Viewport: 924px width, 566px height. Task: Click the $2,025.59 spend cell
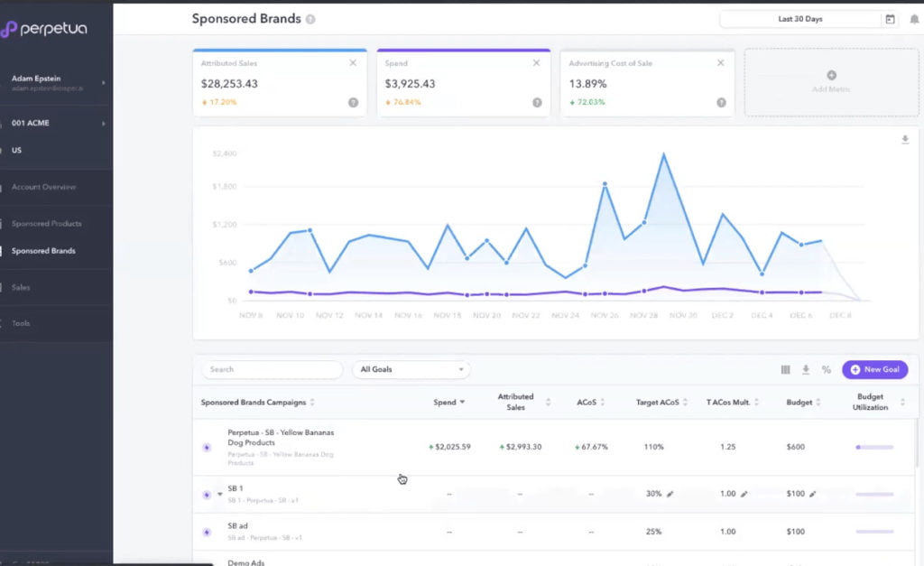pos(449,447)
